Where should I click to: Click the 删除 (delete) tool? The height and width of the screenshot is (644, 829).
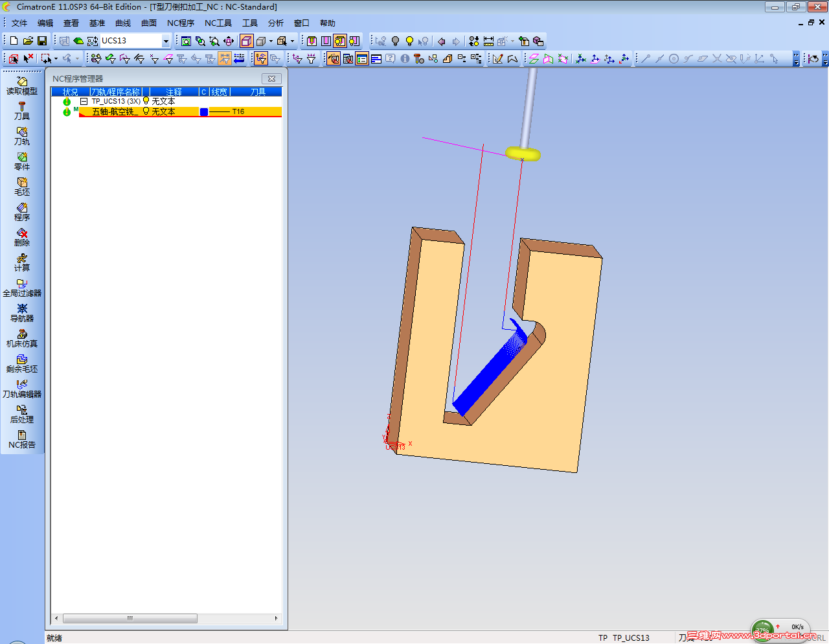22,238
